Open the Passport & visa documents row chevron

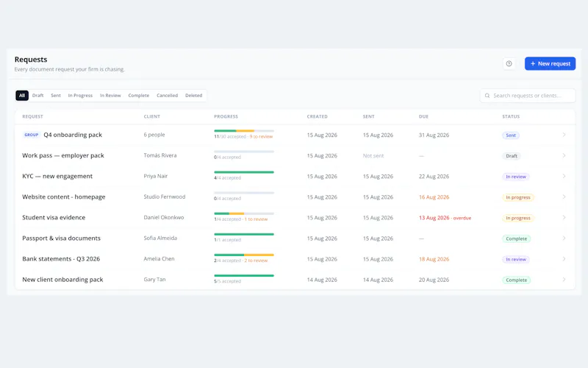(564, 238)
